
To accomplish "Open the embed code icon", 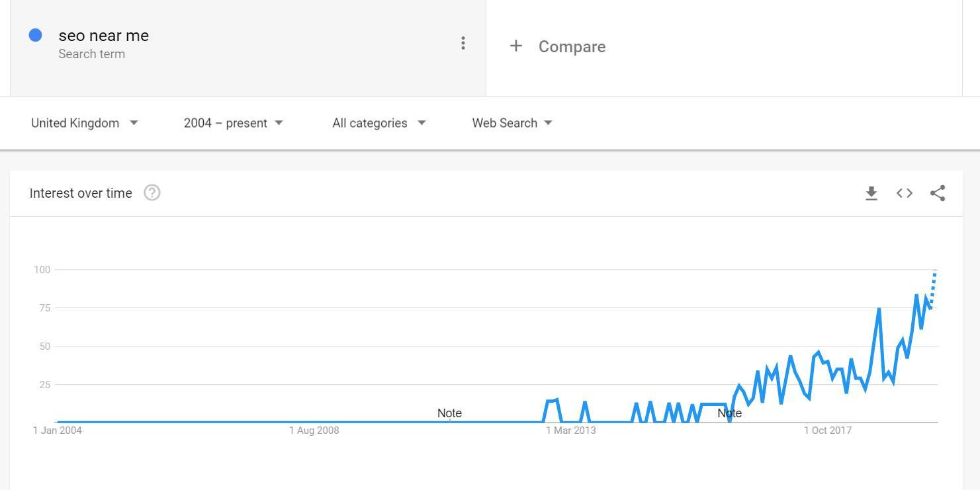I will (x=905, y=193).
